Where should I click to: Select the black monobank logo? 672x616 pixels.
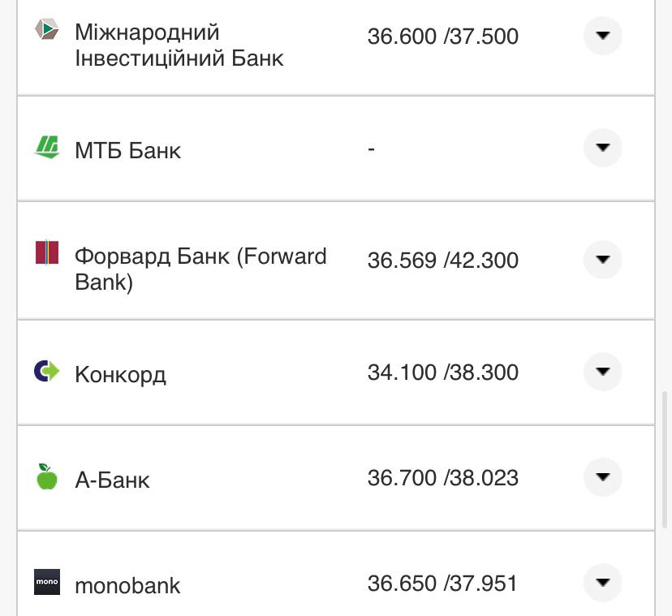coord(46,583)
